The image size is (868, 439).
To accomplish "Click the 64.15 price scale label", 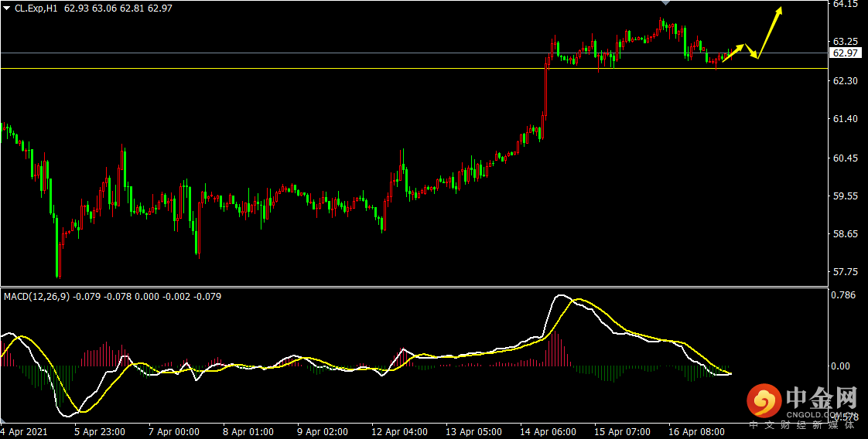I will pyautogui.click(x=845, y=5).
